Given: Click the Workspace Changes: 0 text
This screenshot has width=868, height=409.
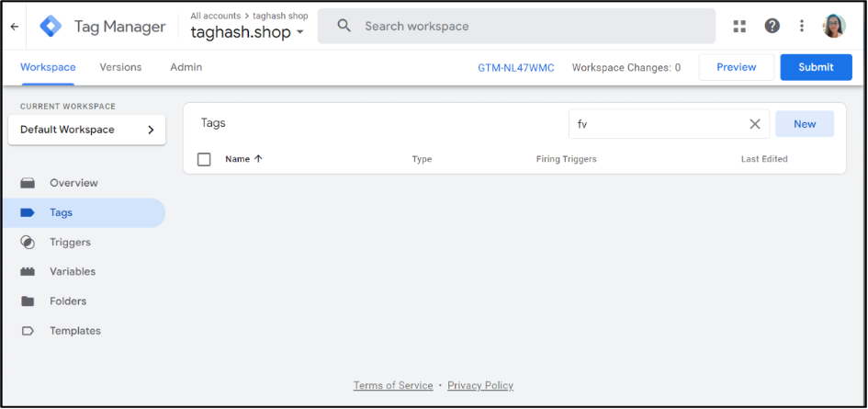Looking at the screenshot, I should [626, 68].
